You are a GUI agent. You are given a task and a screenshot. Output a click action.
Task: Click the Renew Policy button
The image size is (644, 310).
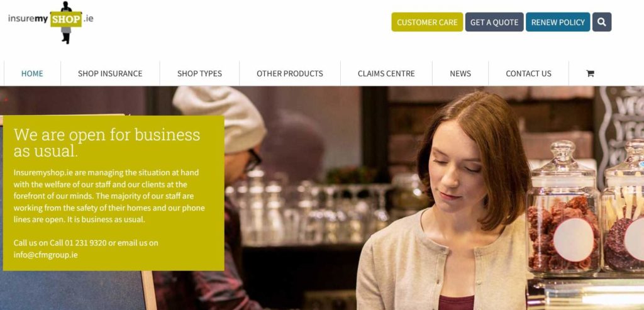pyautogui.click(x=558, y=22)
